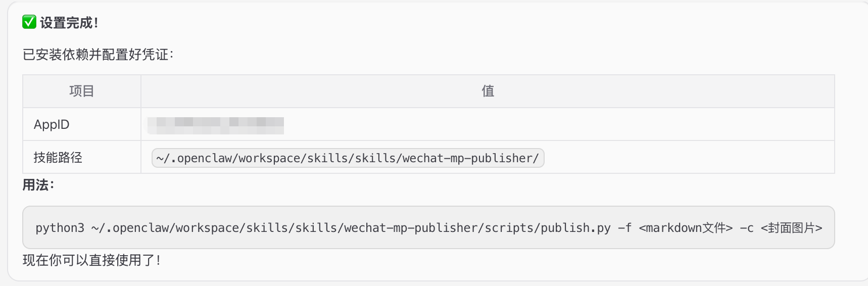Click the blurred AppID value
868x286 pixels.
216,125
